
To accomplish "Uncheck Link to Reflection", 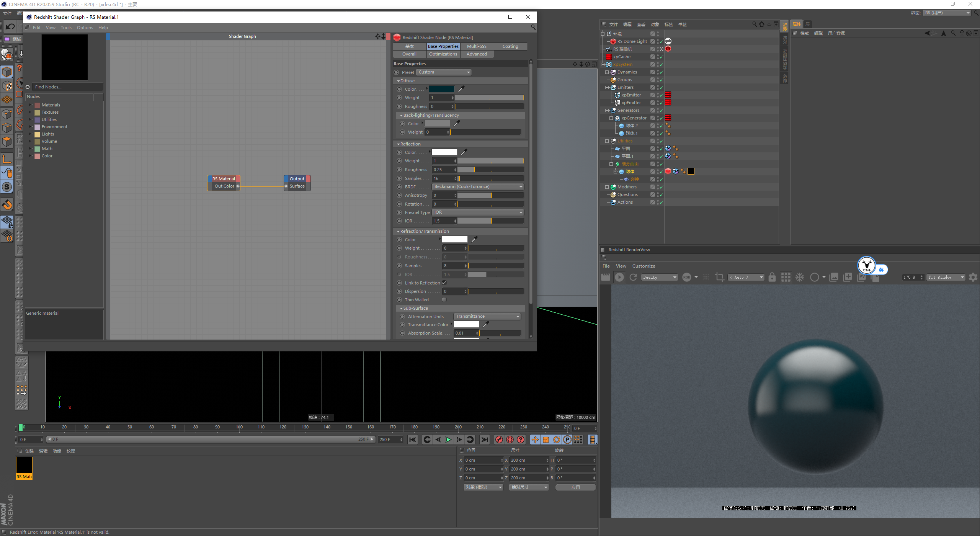I will coord(444,283).
